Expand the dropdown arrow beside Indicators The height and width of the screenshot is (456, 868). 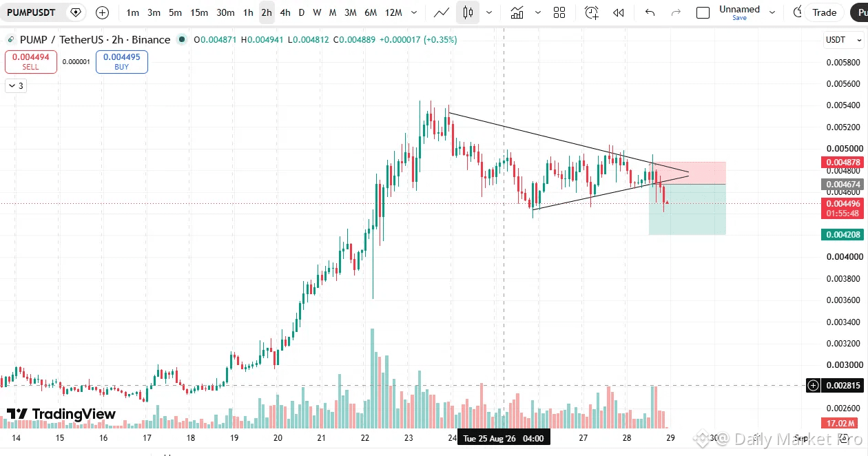coord(538,12)
